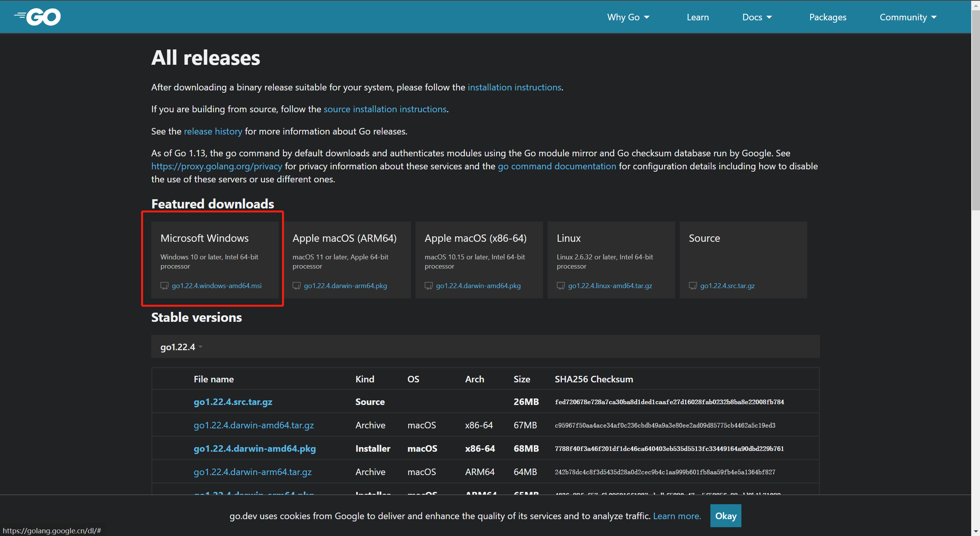Click download icon beside go1.22.4.linux-amd64.tar.gz

tap(561, 286)
